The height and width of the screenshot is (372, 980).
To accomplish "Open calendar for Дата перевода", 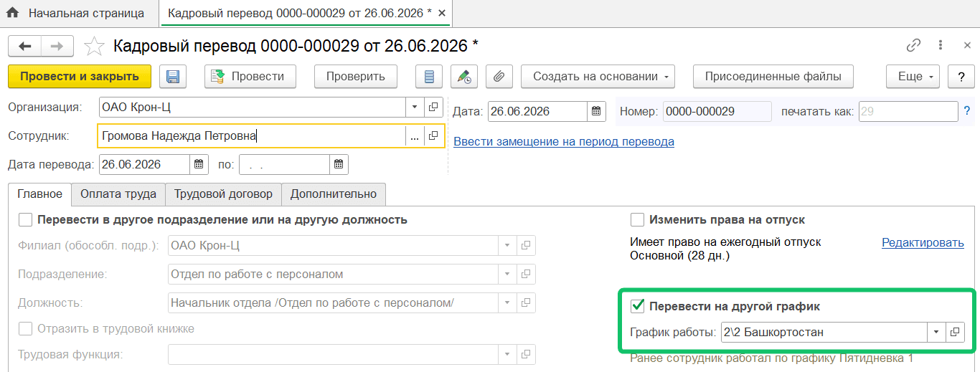I will 199,164.
